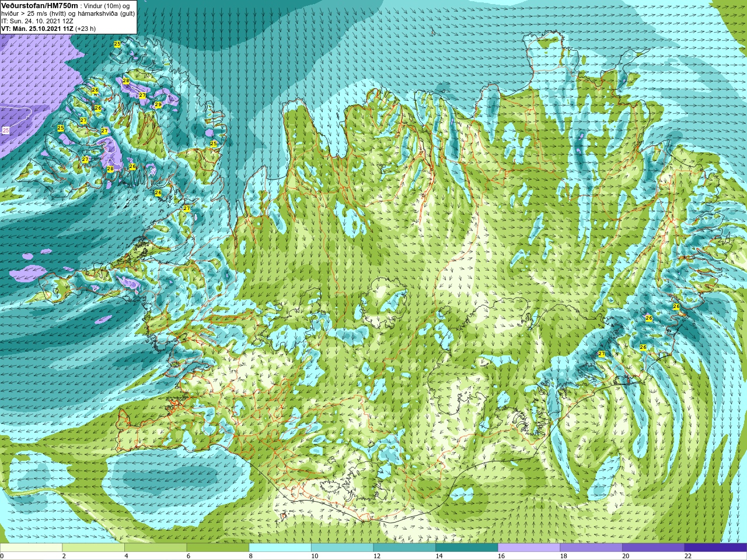Select the 'IT: Sun. 24. 10. 2021 12Z' line
This screenshot has height=560, width=747.
point(37,21)
